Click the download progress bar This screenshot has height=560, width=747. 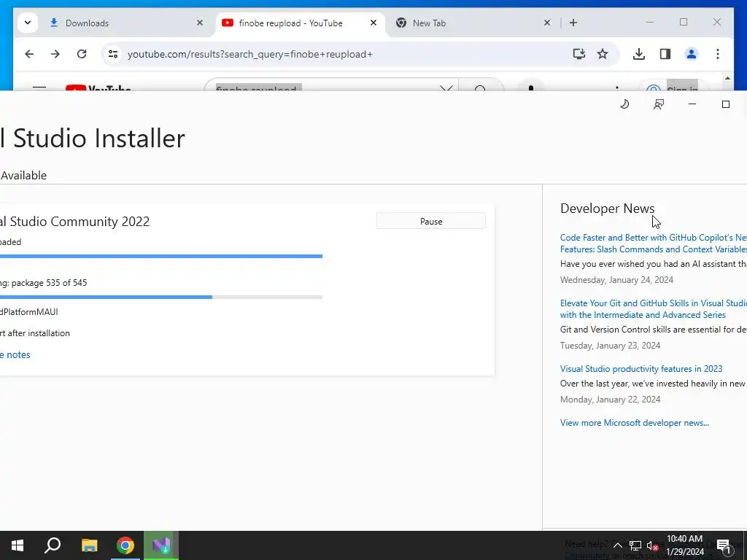pyautogui.click(x=161, y=256)
